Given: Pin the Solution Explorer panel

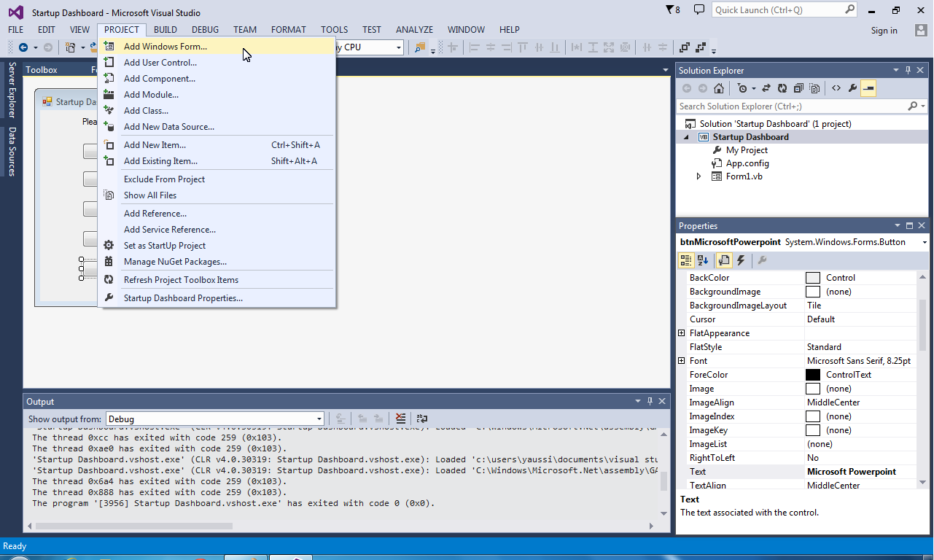Looking at the screenshot, I should tap(908, 70).
